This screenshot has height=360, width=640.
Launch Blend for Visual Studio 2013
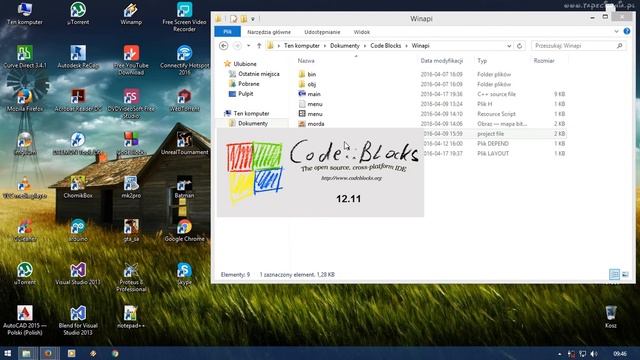pyautogui.click(x=78, y=320)
